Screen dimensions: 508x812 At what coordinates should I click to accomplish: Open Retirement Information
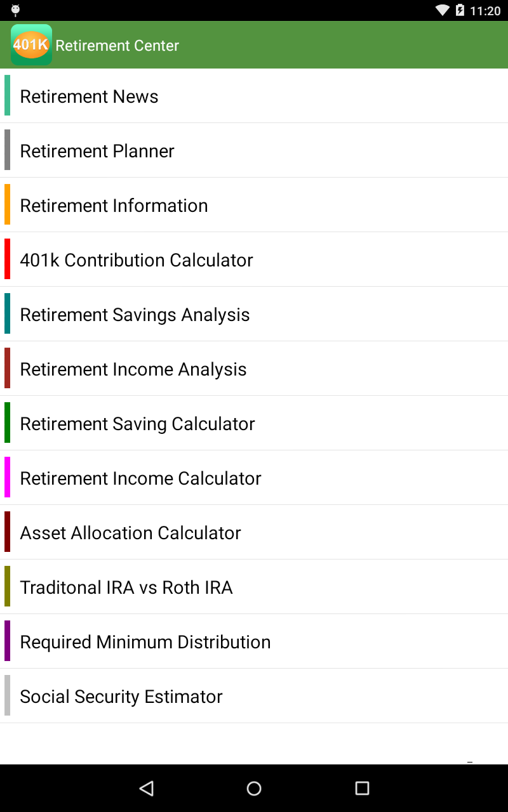114,206
